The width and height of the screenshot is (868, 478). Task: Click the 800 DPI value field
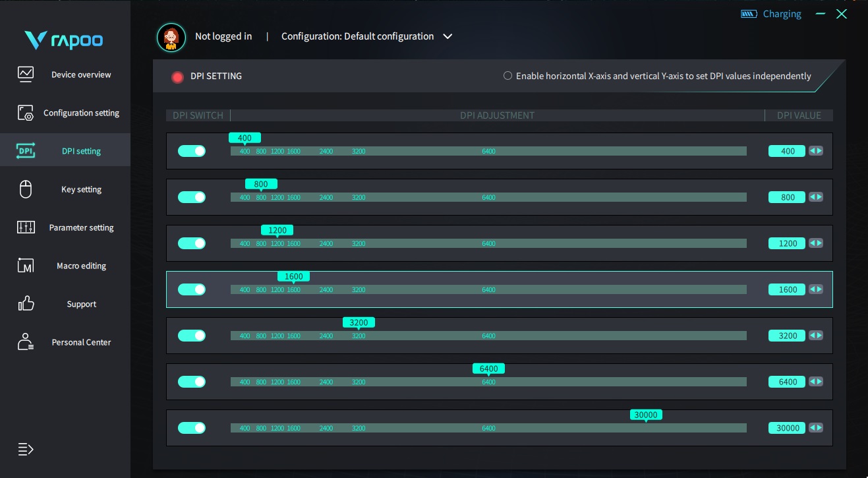click(x=788, y=197)
